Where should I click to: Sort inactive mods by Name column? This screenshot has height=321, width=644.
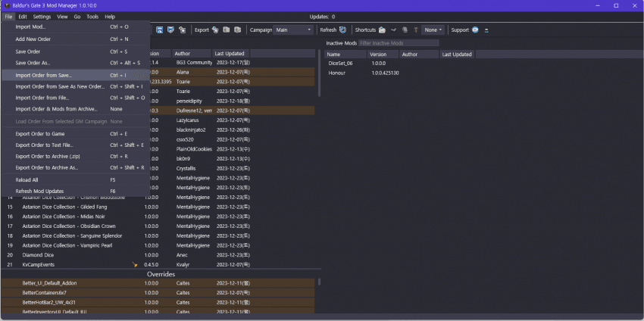pyautogui.click(x=345, y=55)
